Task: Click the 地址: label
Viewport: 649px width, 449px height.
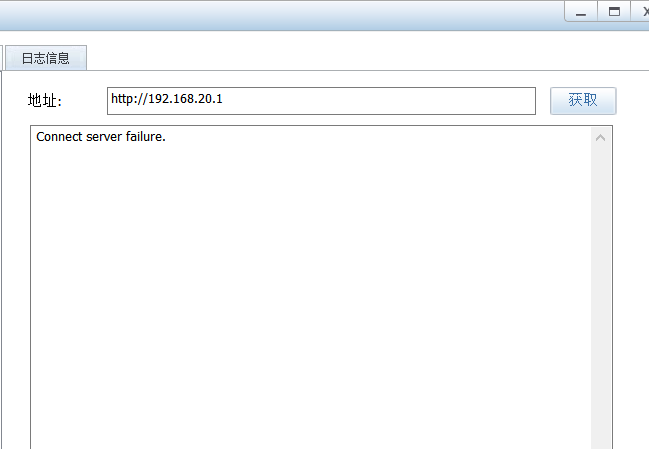Action: (x=45, y=101)
